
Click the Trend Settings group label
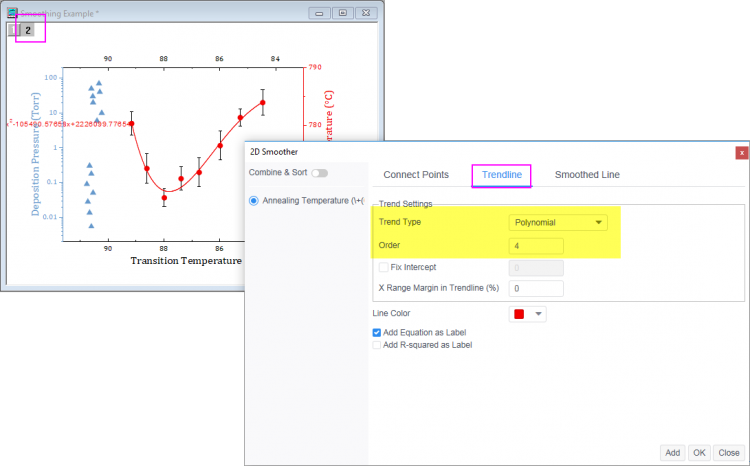tap(406, 204)
